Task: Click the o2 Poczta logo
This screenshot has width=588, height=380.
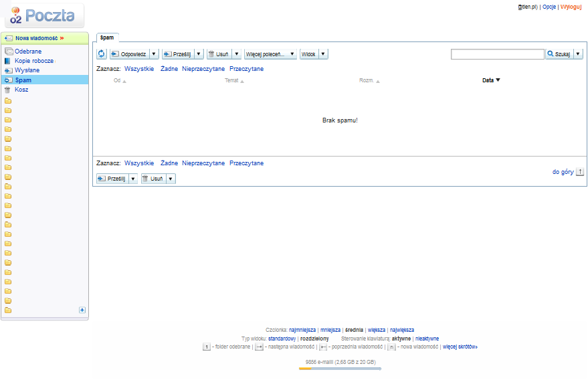Action: [44, 16]
